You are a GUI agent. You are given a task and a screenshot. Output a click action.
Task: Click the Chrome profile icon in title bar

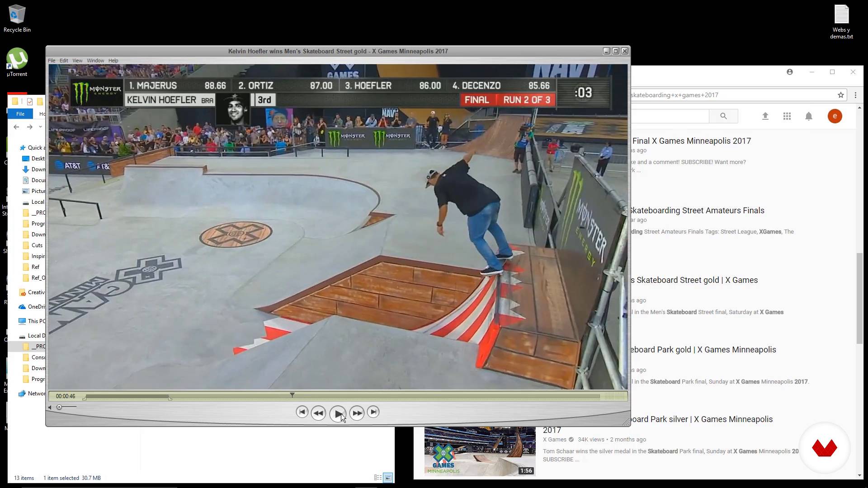pos(790,72)
